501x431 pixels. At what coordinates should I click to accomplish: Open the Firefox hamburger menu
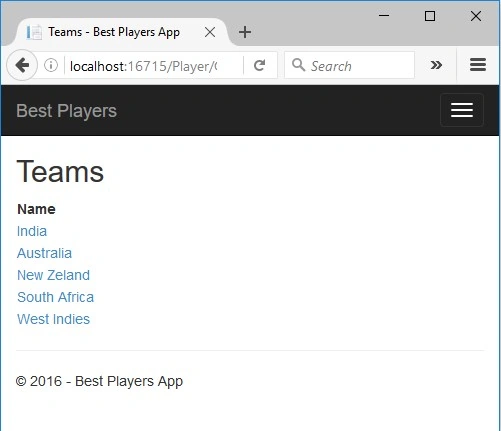(478, 65)
